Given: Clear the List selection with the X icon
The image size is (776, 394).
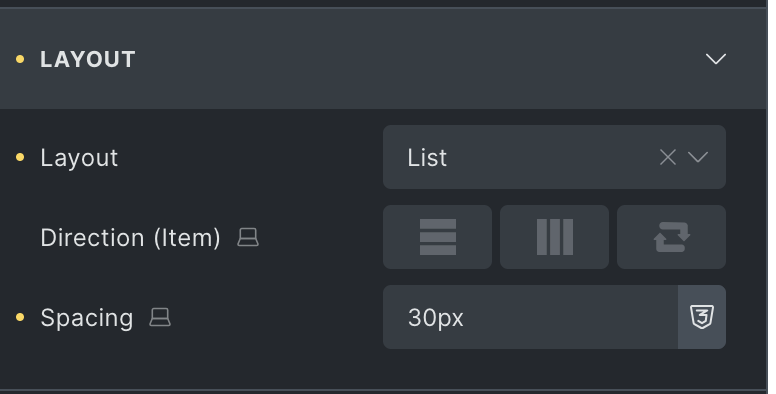Looking at the screenshot, I should 668,157.
